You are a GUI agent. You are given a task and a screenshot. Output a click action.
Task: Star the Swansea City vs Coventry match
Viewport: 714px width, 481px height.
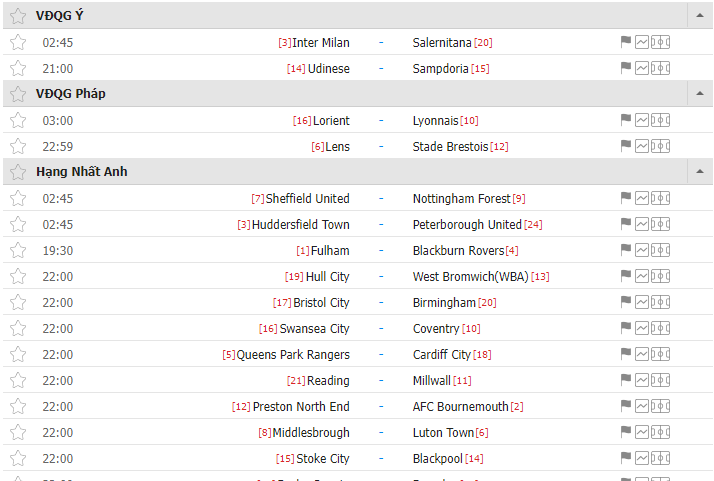click(x=18, y=328)
